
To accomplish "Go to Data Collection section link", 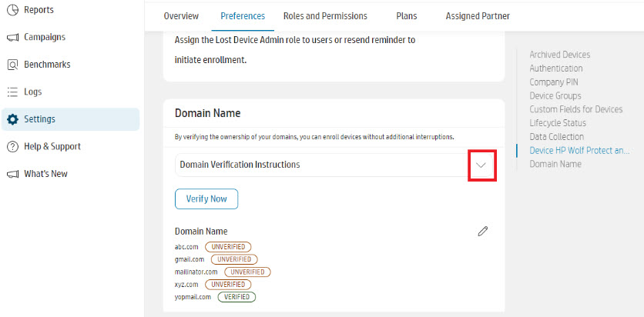I will [556, 137].
